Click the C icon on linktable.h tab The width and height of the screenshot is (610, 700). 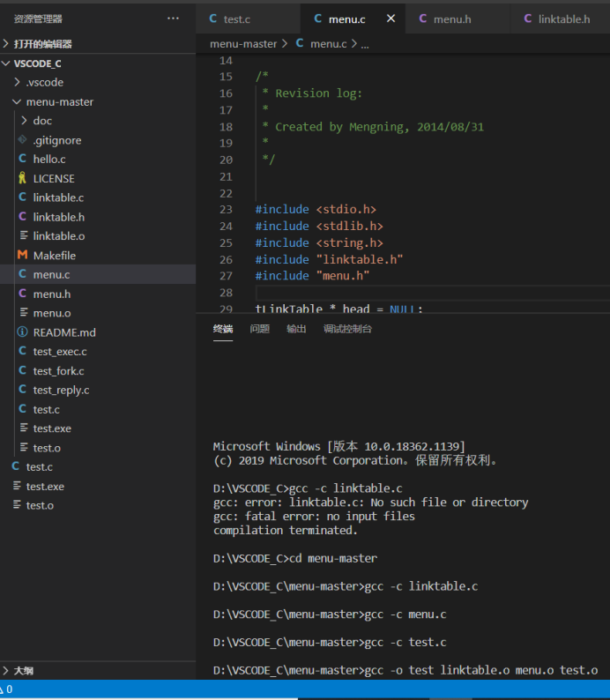tap(528, 19)
